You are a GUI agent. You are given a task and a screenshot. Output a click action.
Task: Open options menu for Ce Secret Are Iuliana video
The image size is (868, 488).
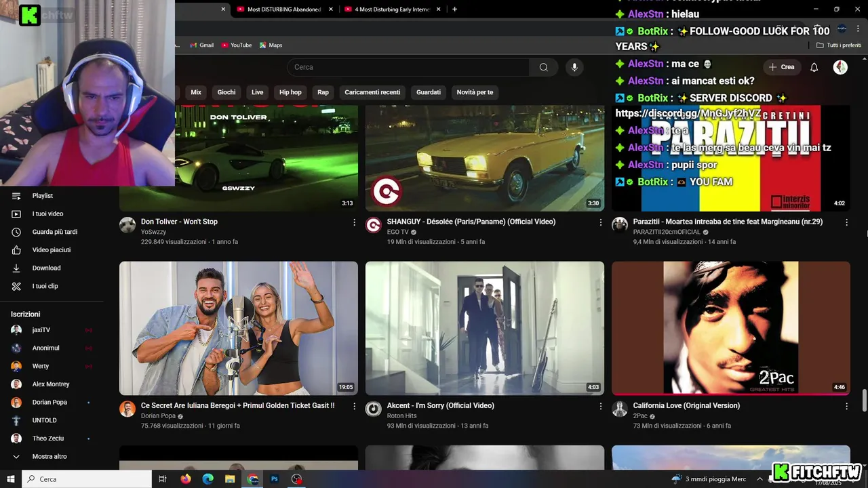354,406
